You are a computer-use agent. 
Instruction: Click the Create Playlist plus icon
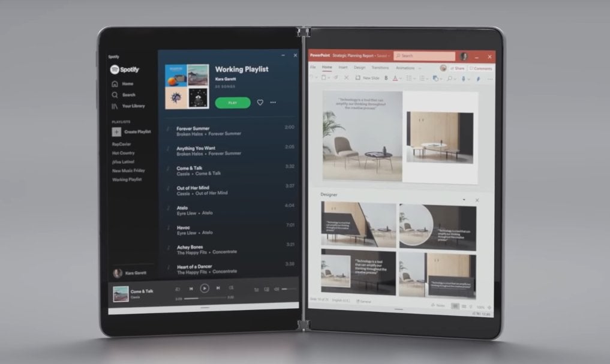click(116, 132)
